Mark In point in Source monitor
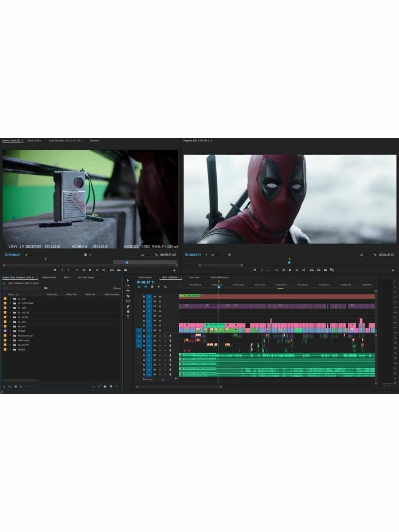399x532 pixels. pos(62,270)
